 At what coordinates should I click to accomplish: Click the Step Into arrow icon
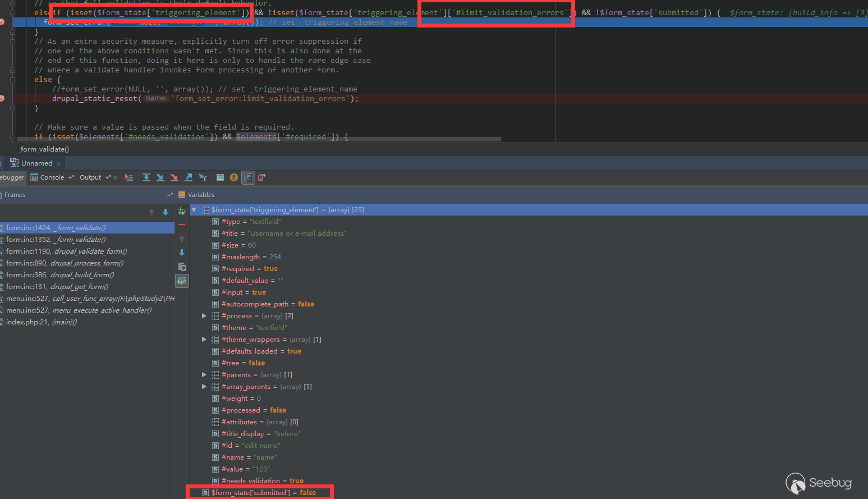tap(160, 177)
